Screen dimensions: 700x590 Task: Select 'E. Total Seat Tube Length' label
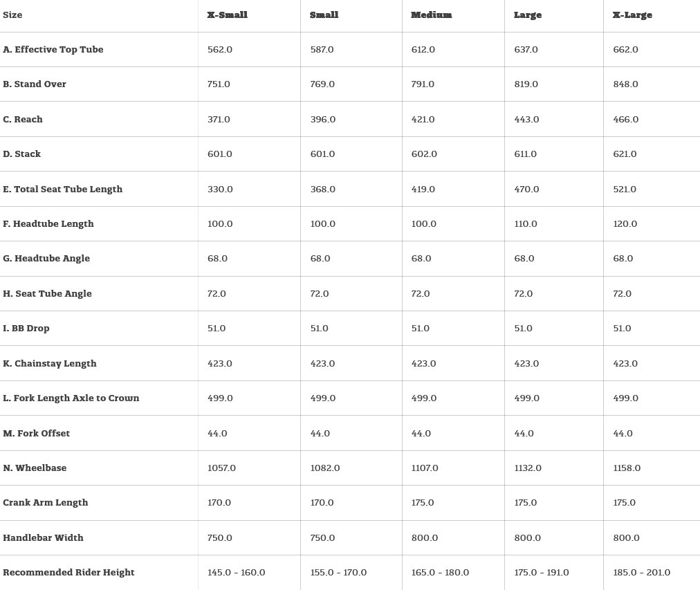63,190
